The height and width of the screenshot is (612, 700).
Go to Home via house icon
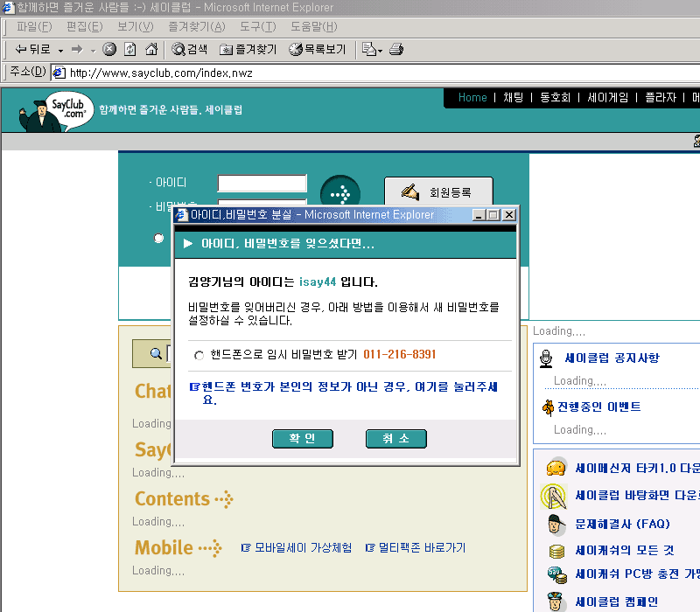point(151,49)
